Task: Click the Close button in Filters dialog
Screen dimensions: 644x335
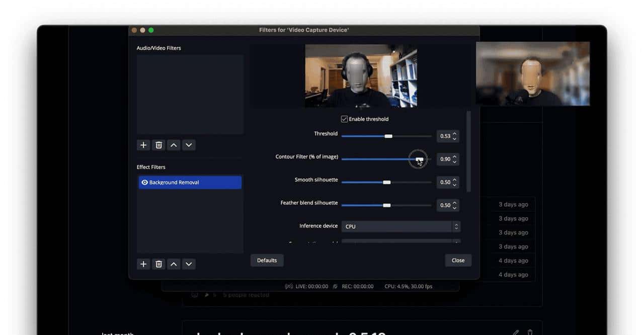Action: (458, 260)
